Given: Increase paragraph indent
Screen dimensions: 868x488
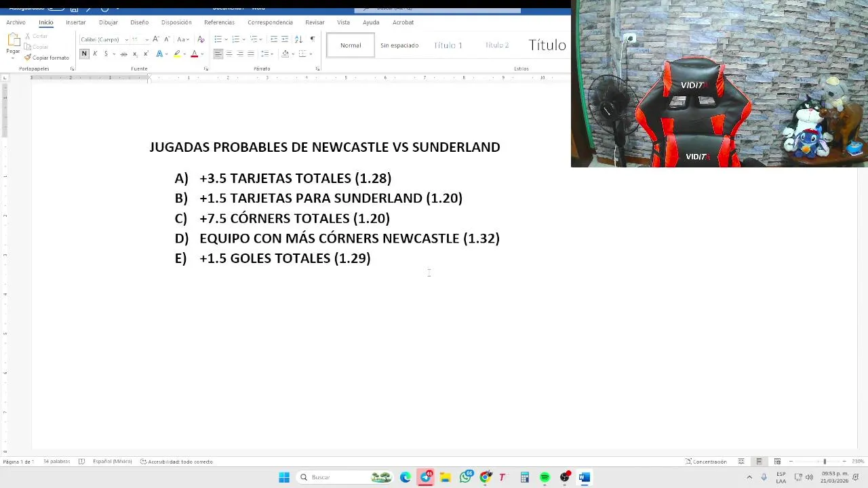Looking at the screenshot, I should pyautogui.click(x=285, y=39).
